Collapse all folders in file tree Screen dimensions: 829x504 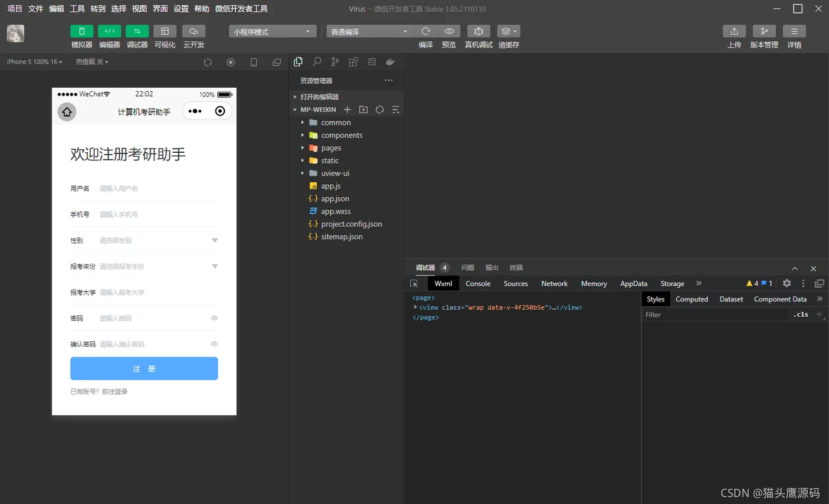(x=396, y=110)
